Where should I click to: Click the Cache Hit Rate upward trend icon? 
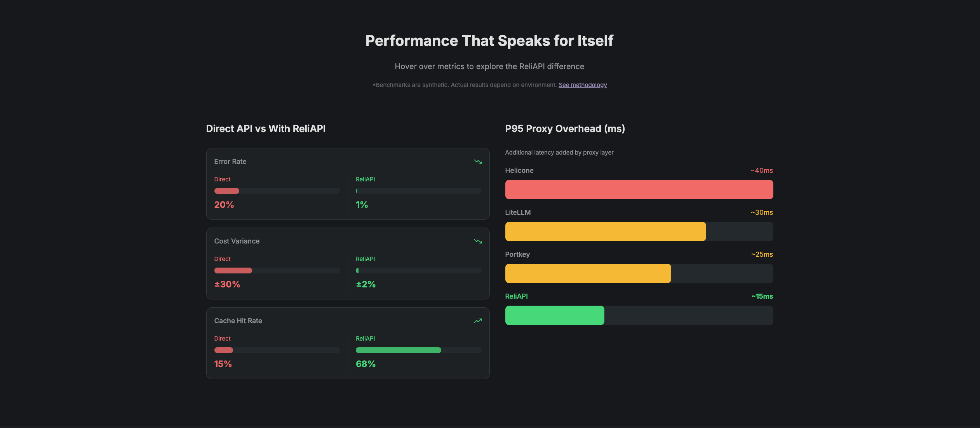click(478, 321)
